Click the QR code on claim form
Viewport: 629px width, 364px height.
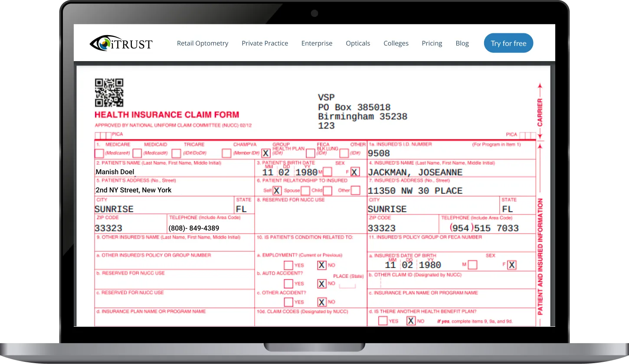click(109, 93)
